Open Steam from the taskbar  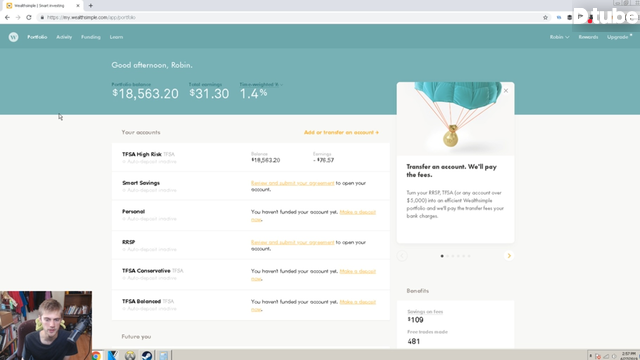coord(147,355)
